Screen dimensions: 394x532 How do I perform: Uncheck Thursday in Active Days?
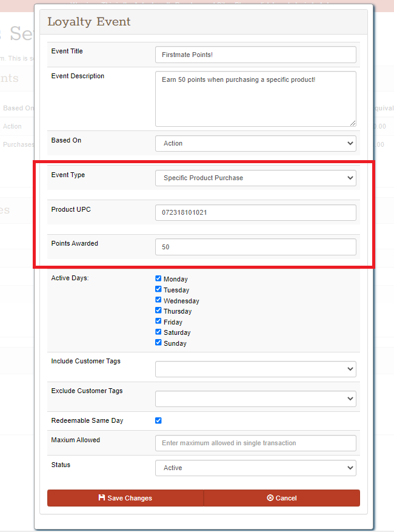[158, 311]
